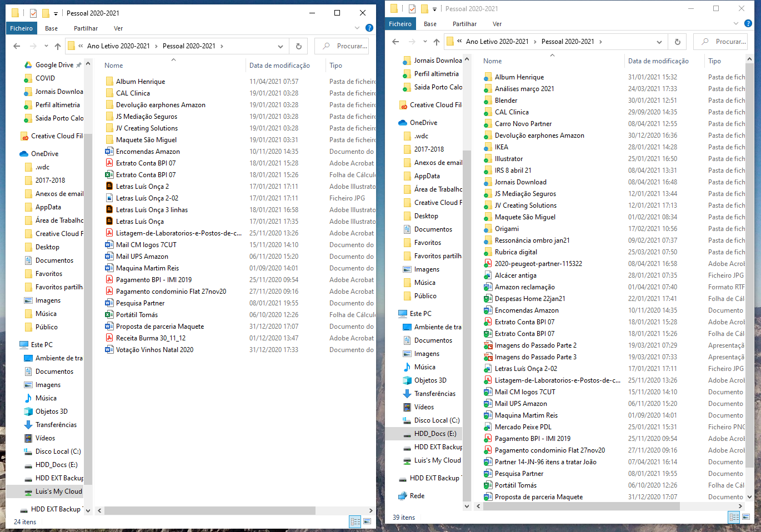Open help icon in right window ribbon

pyautogui.click(x=748, y=23)
